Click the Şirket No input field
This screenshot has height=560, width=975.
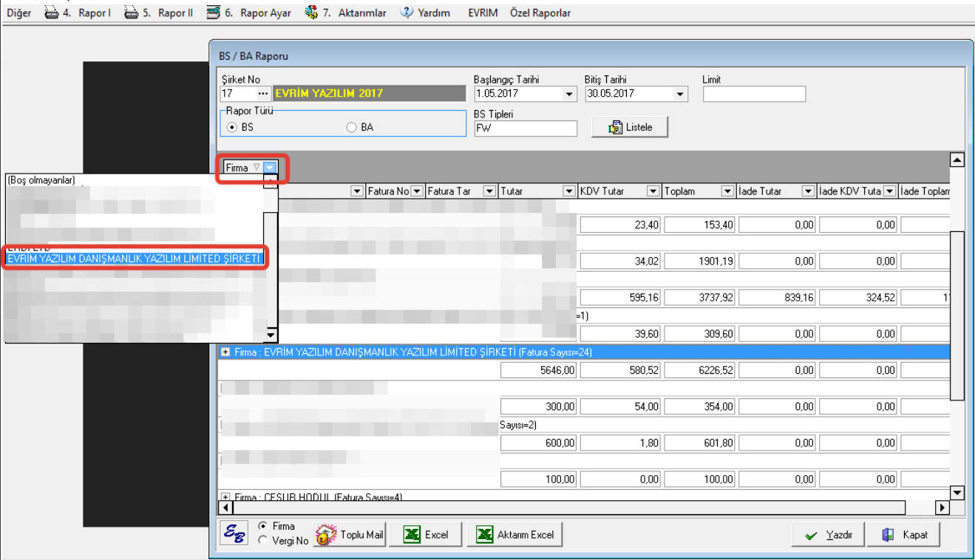coord(238,94)
